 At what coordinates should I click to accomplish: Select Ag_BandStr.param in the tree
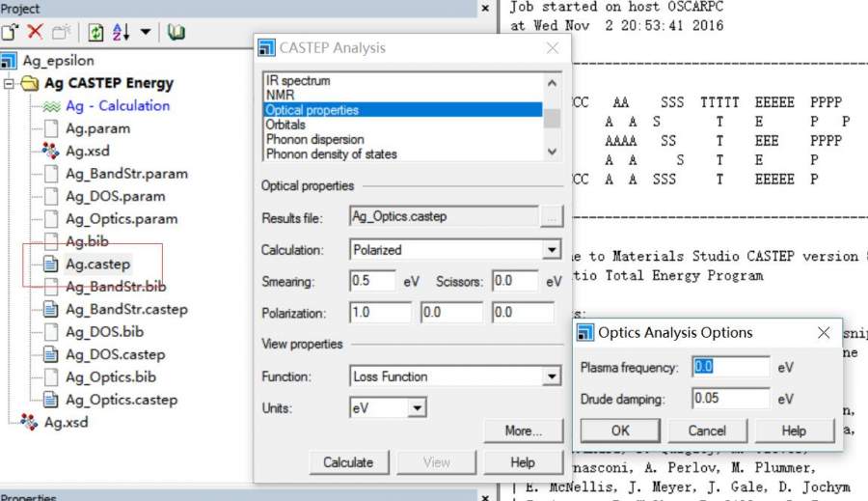[126, 174]
